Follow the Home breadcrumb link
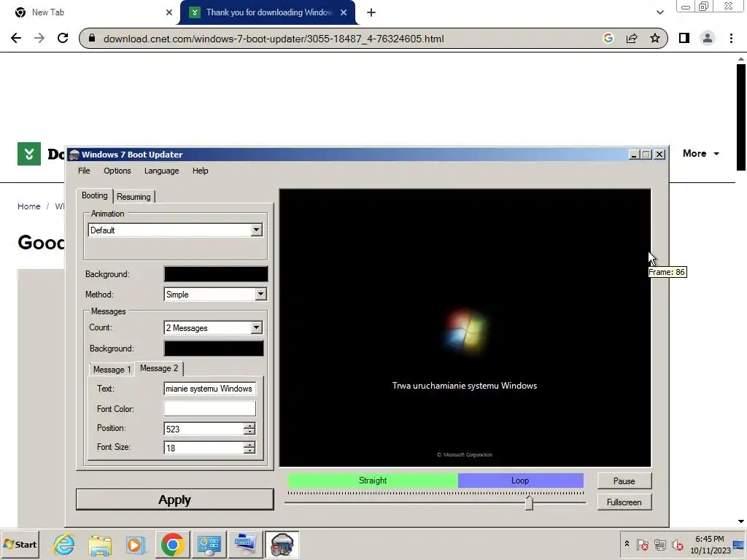The image size is (747, 560). (x=29, y=206)
